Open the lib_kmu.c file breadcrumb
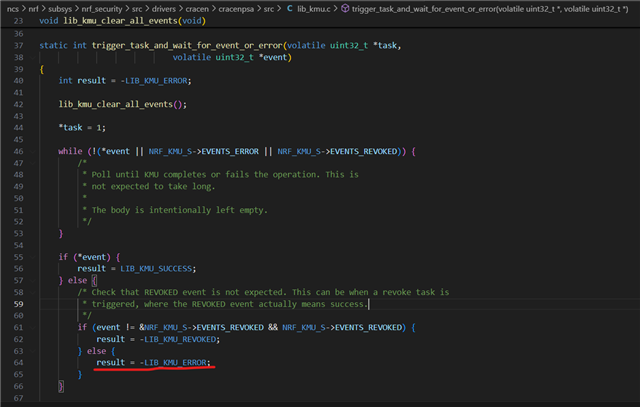The height and width of the screenshot is (407, 640). (x=313, y=9)
